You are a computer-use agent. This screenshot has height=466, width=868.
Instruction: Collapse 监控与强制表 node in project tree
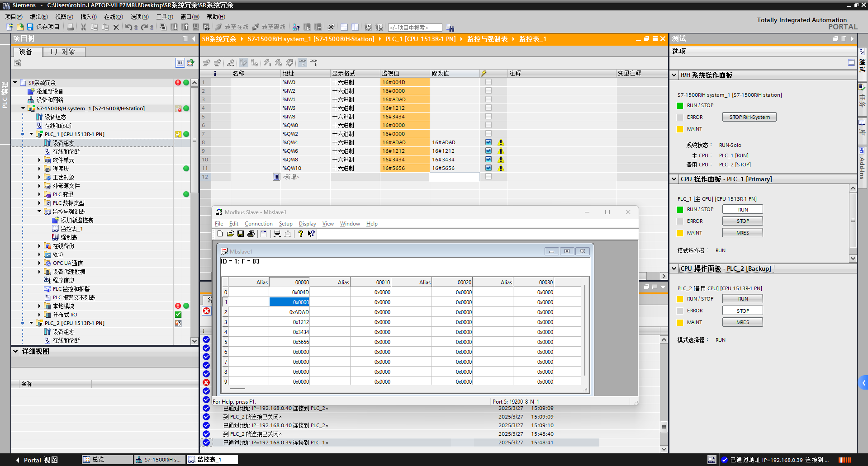pos(39,212)
